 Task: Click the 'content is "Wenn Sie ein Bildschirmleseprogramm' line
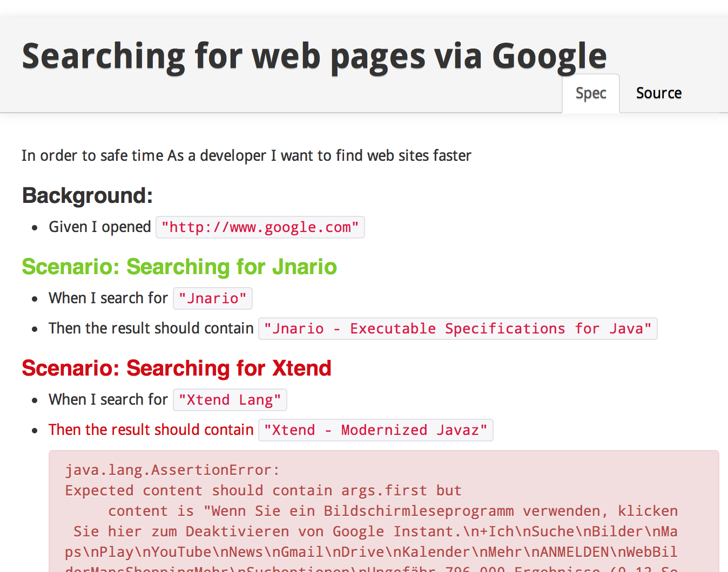(392, 511)
